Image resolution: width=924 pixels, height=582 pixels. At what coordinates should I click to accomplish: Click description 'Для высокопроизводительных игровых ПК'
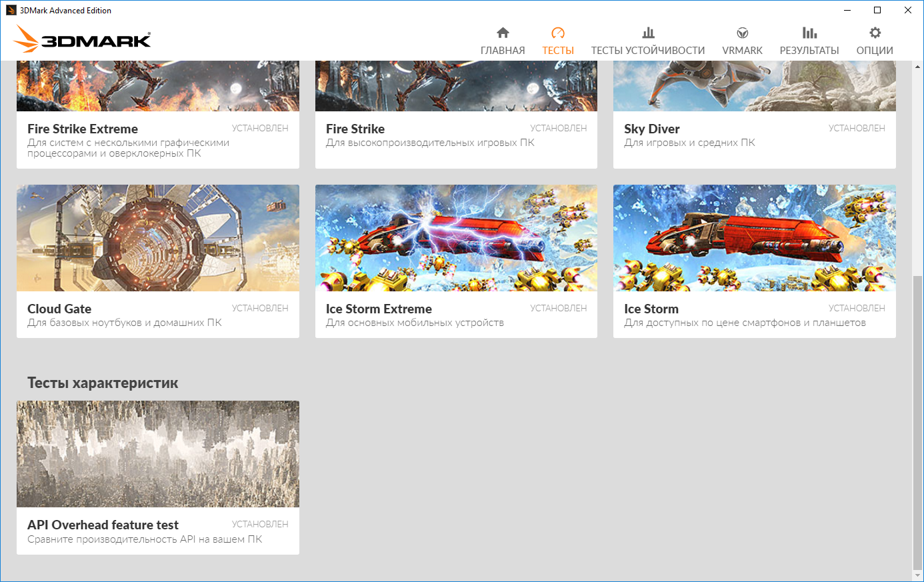tap(430, 143)
